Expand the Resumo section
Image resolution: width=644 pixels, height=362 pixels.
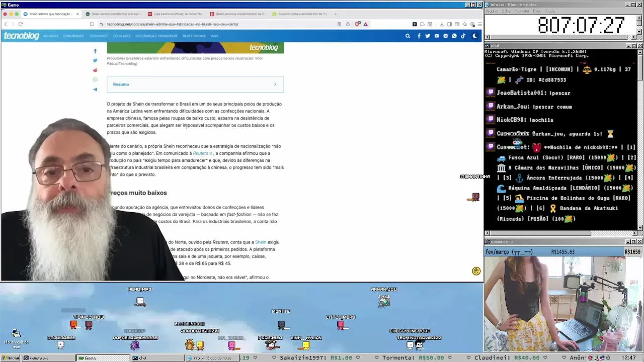tap(195, 84)
